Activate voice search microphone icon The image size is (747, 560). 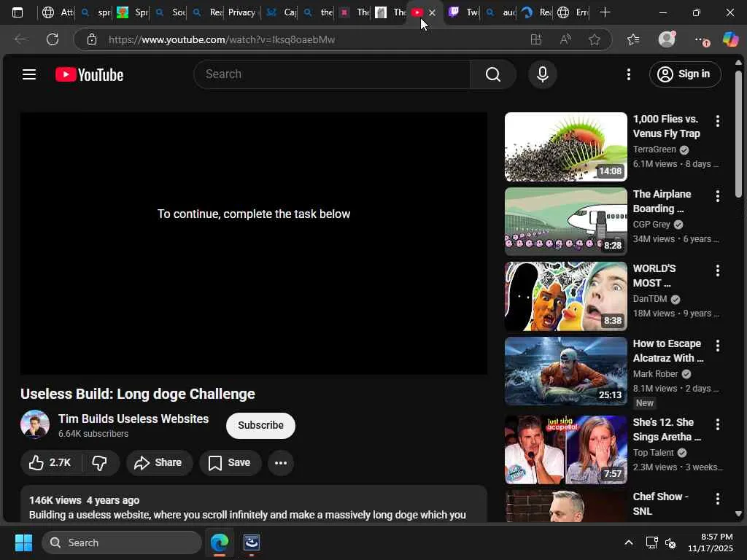tap(542, 74)
